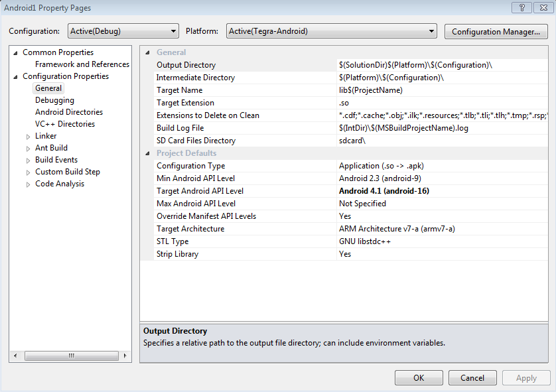Select the Target Android API Level label
This screenshot has width=556, height=392.
(200, 191)
